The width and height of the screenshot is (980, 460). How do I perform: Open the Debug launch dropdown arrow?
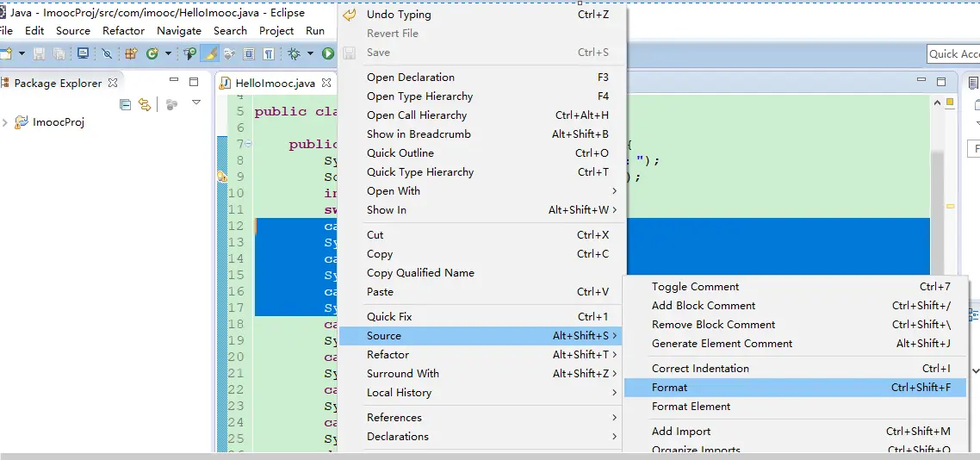[309, 53]
